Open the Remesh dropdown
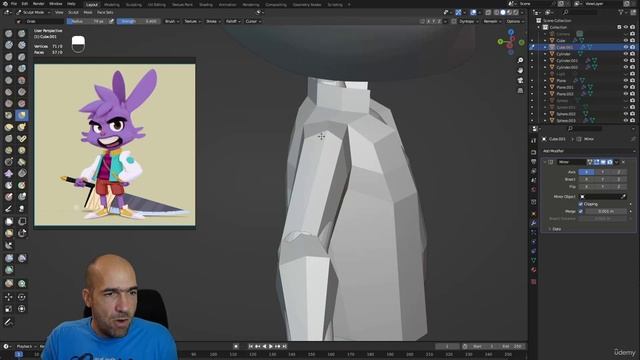The width and height of the screenshot is (640, 360). 492,21
